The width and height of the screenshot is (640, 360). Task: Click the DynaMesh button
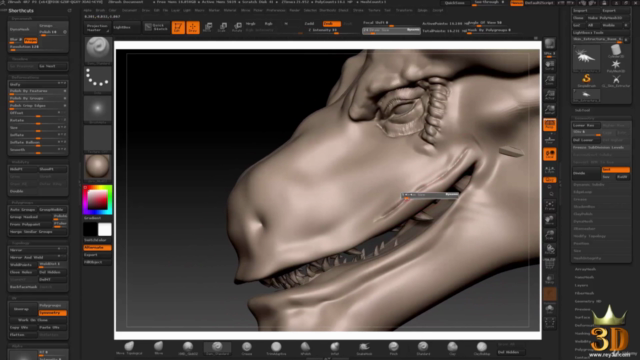coord(23,29)
